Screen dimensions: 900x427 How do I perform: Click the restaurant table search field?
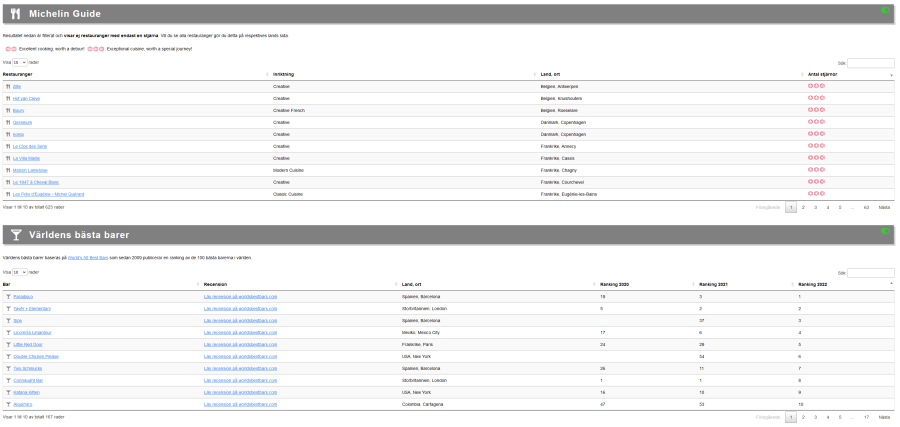tap(870, 62)
